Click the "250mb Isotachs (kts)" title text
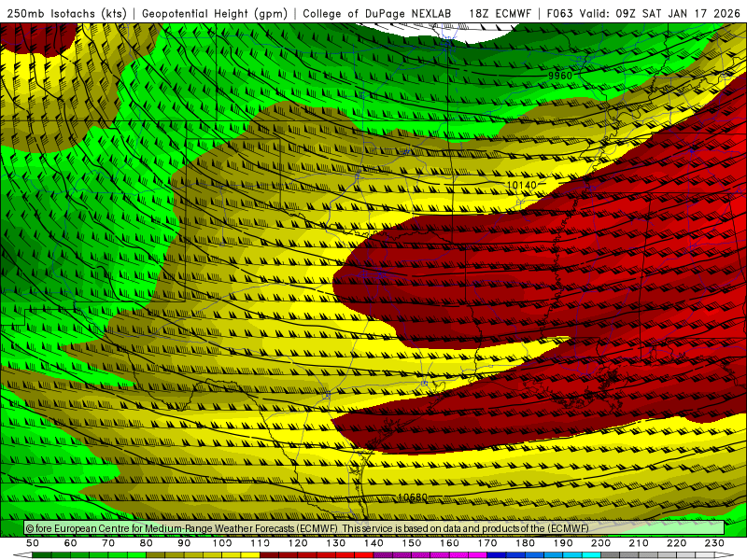747x560 pixels. point(66,13)
